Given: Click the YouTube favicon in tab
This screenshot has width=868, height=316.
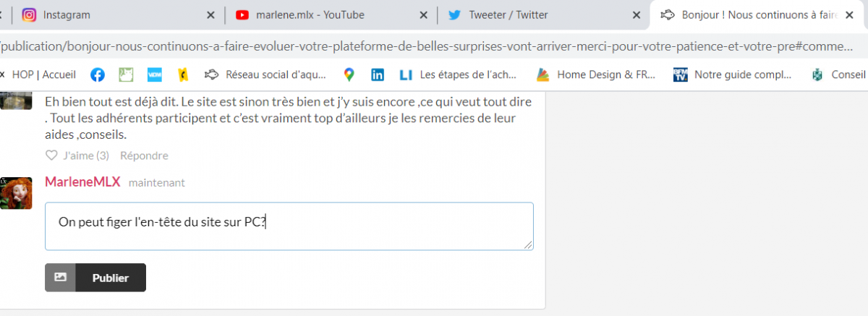Looking at the screenshot, I should 242,14.
